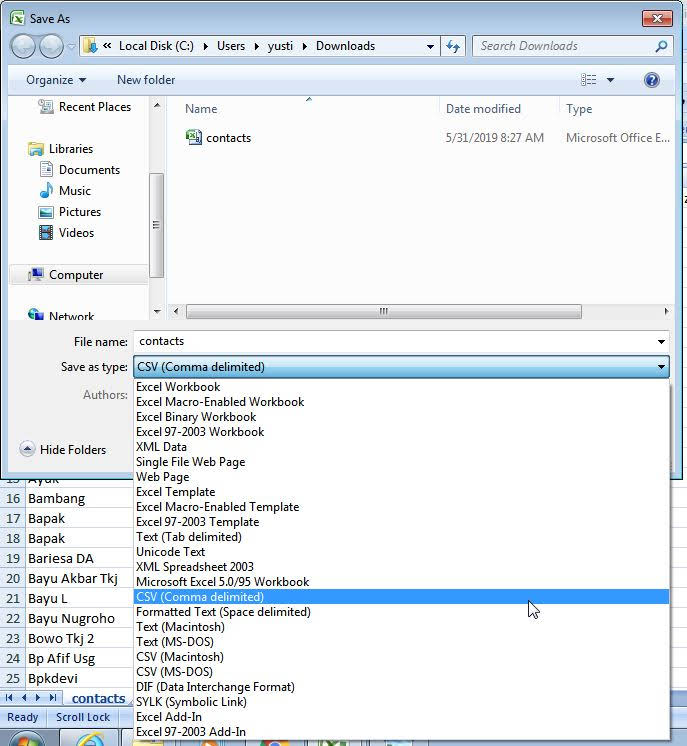Click the Forward navigation arrow button

pyautogui.click(x=51, y=46)
